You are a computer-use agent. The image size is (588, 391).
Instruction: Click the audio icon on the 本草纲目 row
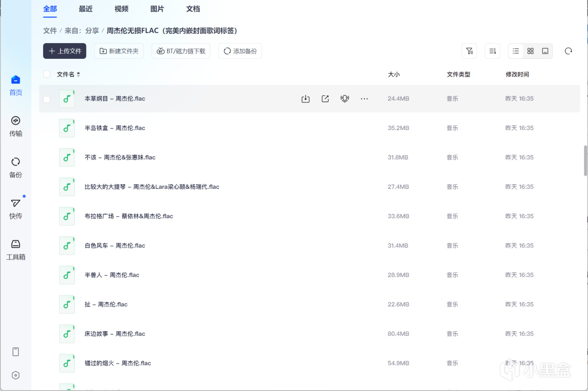click(x=345, y=99)
